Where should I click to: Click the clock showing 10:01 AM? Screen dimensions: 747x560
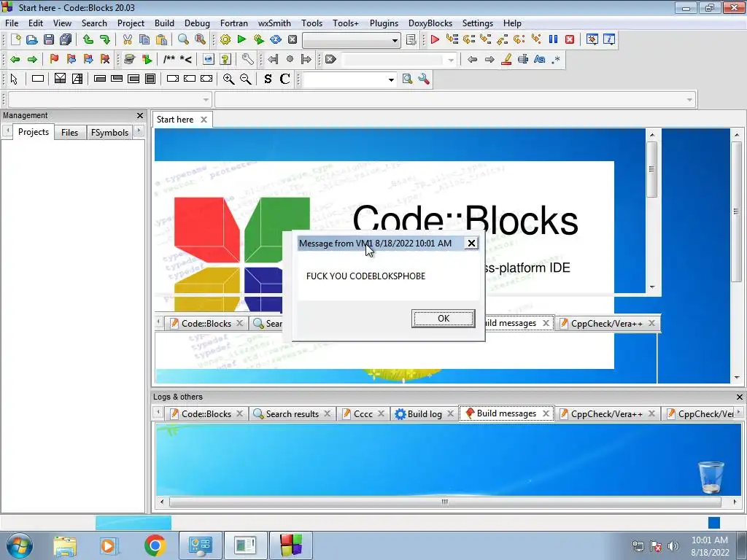710,540
